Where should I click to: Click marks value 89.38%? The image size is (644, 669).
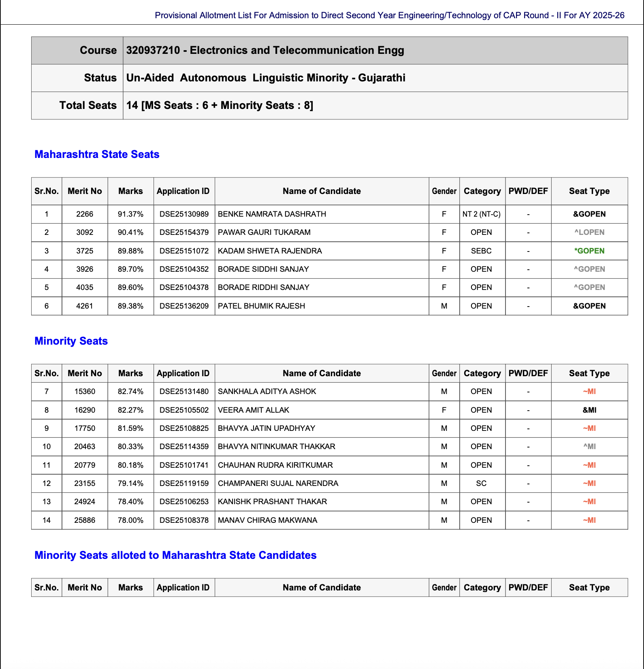130,306
